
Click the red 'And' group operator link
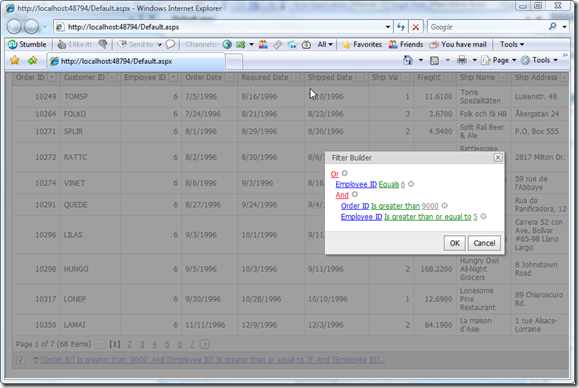point(342,195)
